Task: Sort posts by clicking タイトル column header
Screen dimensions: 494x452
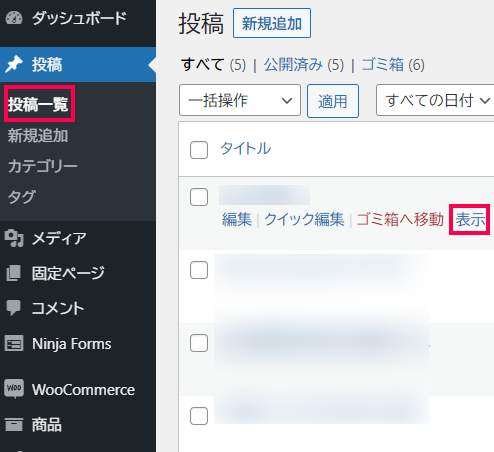Action: pyautogui.click(x=246, y=148)
